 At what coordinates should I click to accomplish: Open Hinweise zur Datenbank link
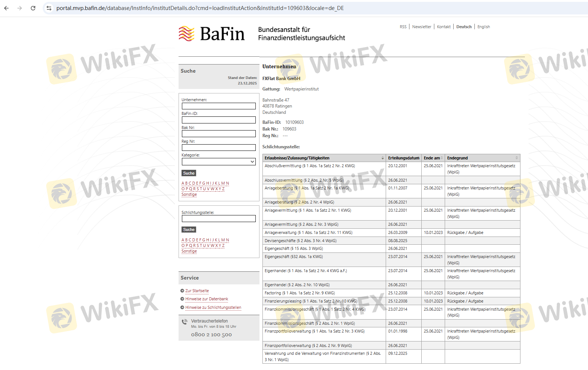(x=207, y=299)
